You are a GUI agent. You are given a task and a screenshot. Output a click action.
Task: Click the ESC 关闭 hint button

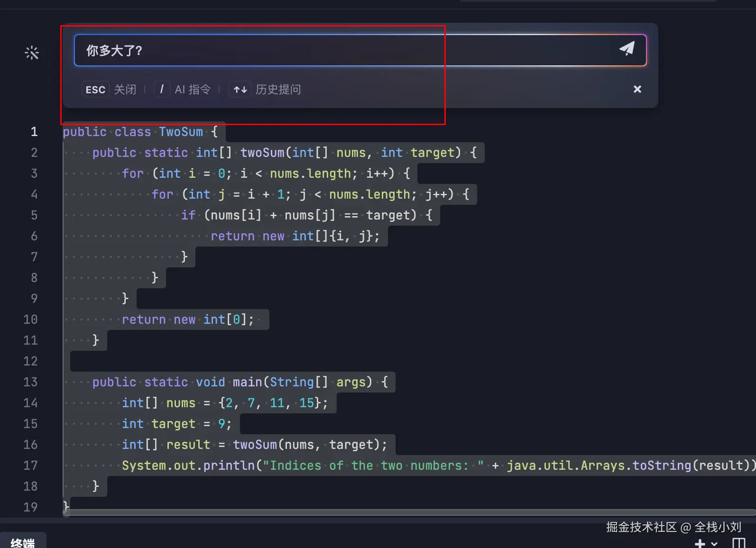click(x=110, y=90)
